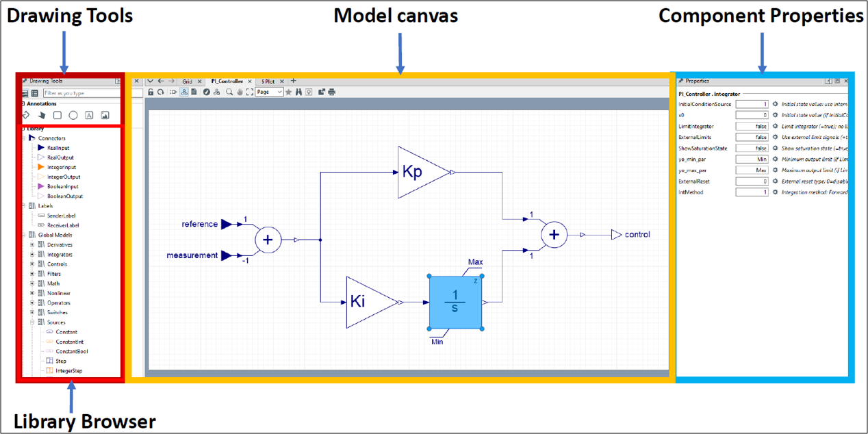This screenshot has height=434, width=868.
Task: Open the Page zoom dropdown
Action: point(269,92)
